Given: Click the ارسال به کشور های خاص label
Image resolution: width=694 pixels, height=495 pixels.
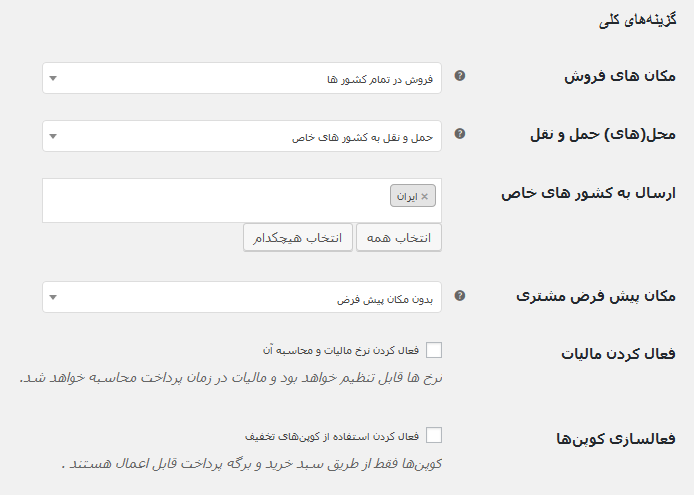Looking at the screenshot, I should click(589, 193).
